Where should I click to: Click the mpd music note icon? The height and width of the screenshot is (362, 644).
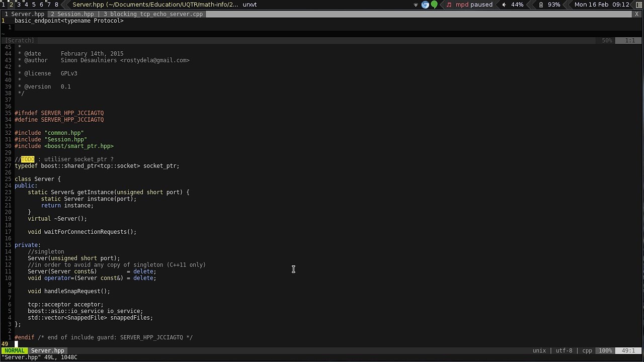coord(449,5)
